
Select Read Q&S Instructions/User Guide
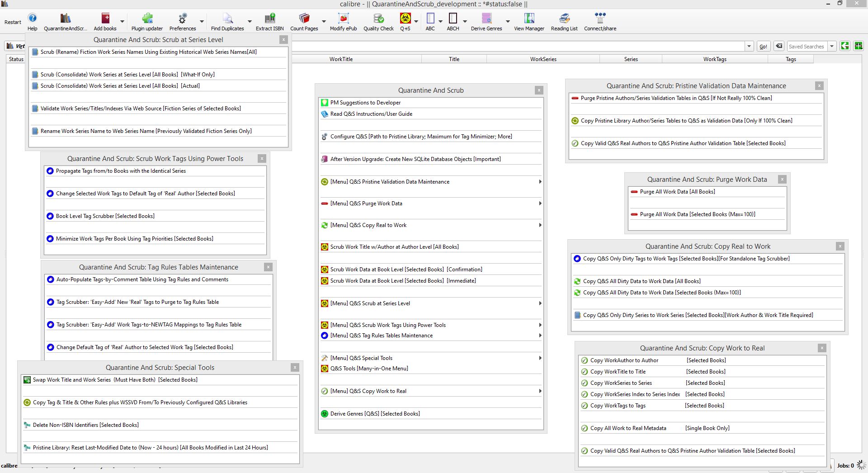(371, 114)
